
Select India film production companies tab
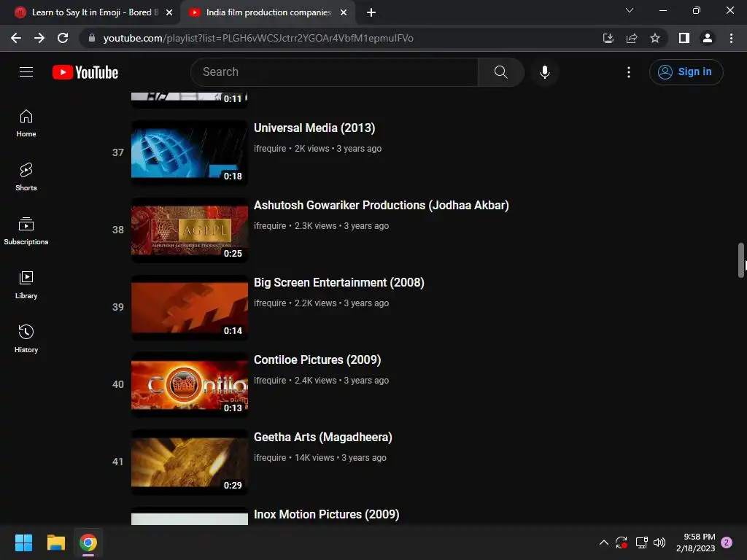268,12
